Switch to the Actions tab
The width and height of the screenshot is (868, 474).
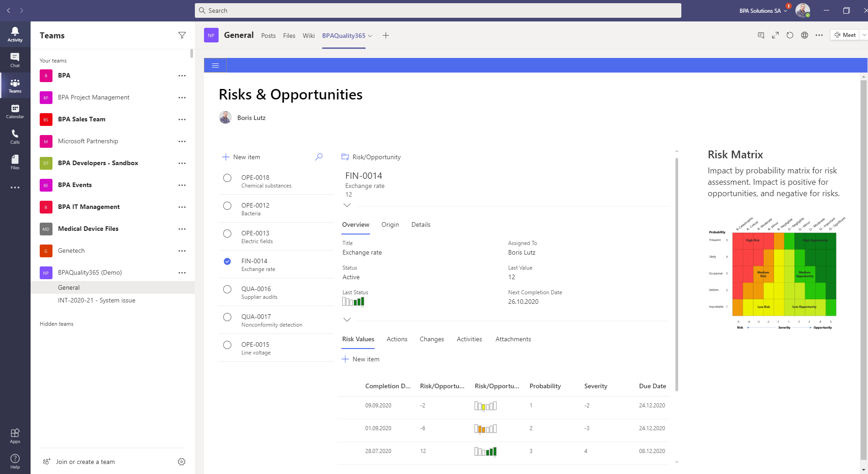coord(397,339)
